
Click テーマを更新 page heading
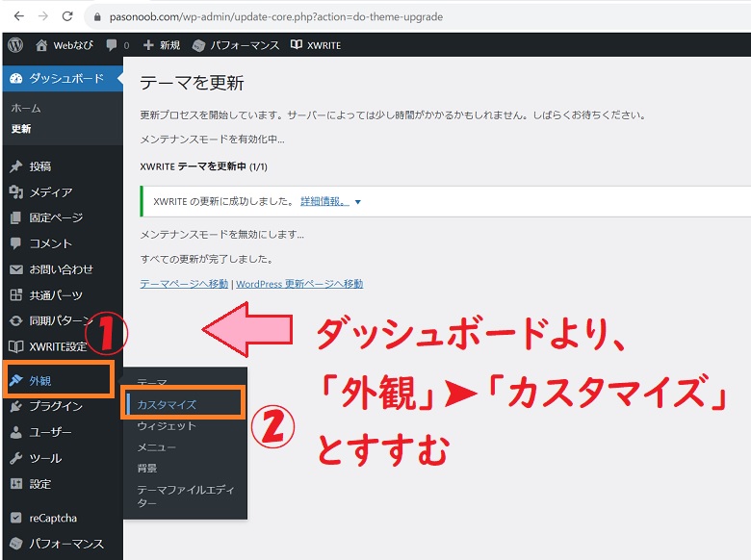192,83
